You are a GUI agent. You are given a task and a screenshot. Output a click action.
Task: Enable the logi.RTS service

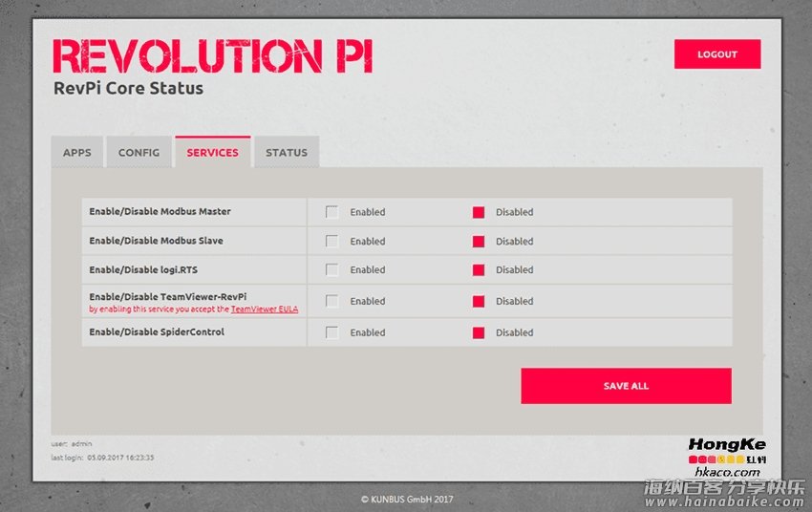(x=331, y=269)
